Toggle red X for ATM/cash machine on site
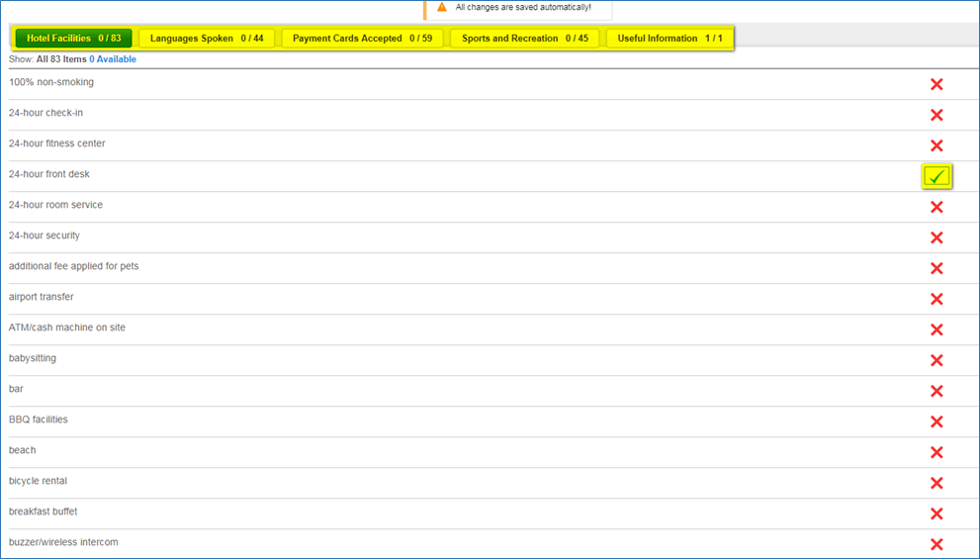 click(936, 329)
